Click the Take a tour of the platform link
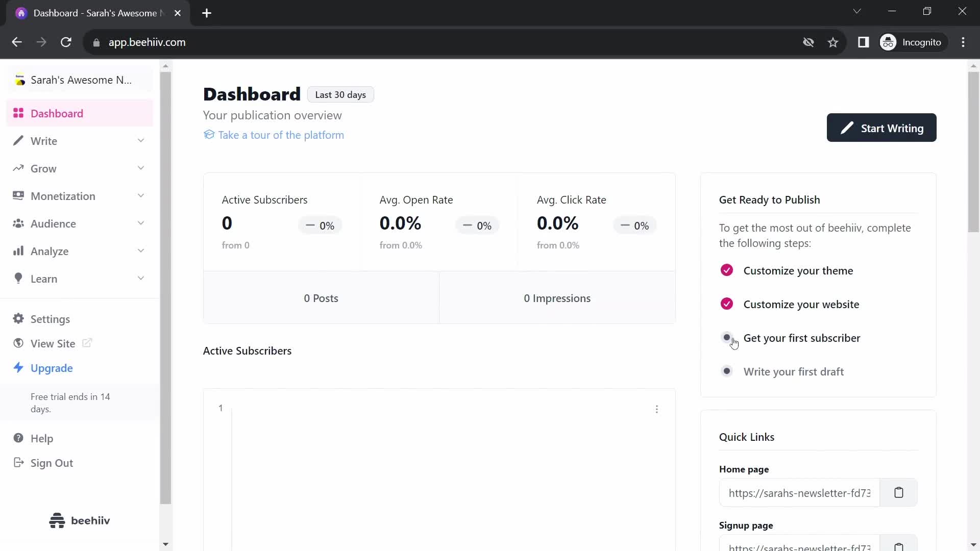Screen dimensions: 980x551 281,135
